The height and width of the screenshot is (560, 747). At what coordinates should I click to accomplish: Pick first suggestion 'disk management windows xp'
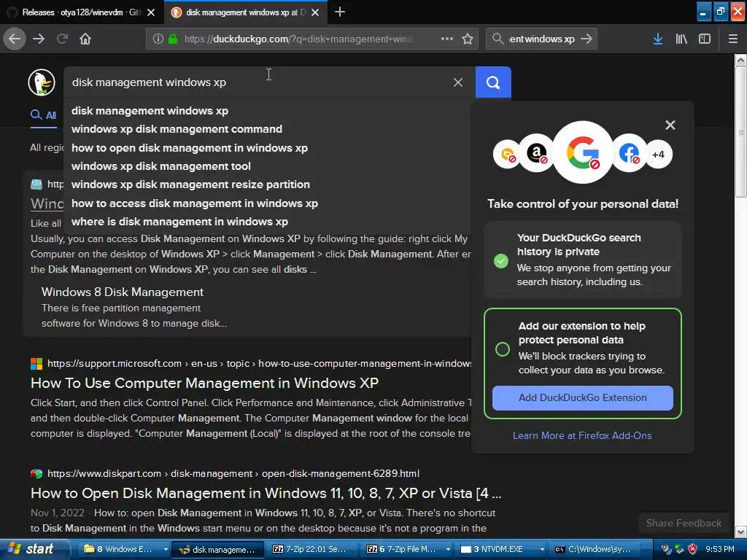[x=150, y=111]
